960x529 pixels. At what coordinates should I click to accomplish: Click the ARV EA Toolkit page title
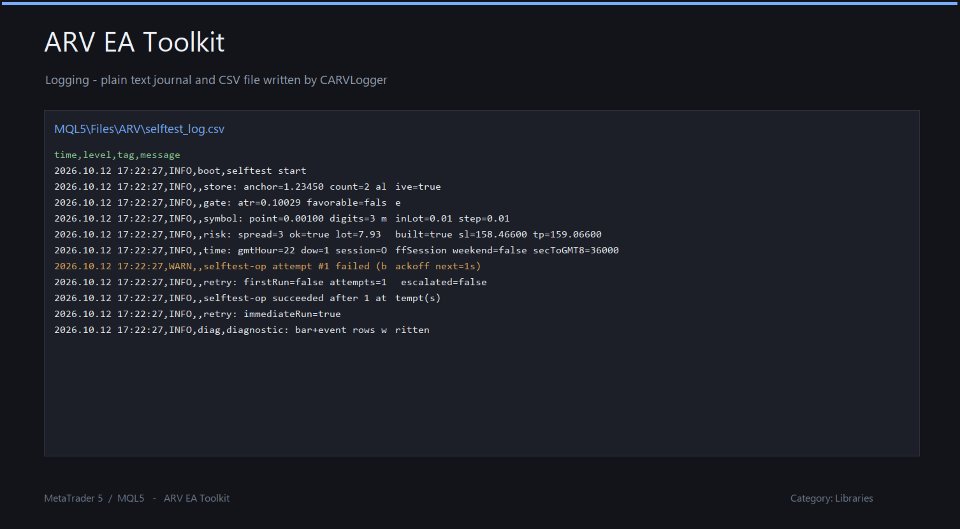[135, 42]
